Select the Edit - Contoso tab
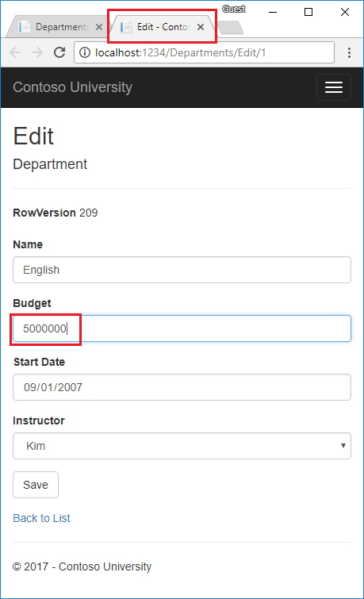This screenshot has width=364, height=599. (160, 27)
